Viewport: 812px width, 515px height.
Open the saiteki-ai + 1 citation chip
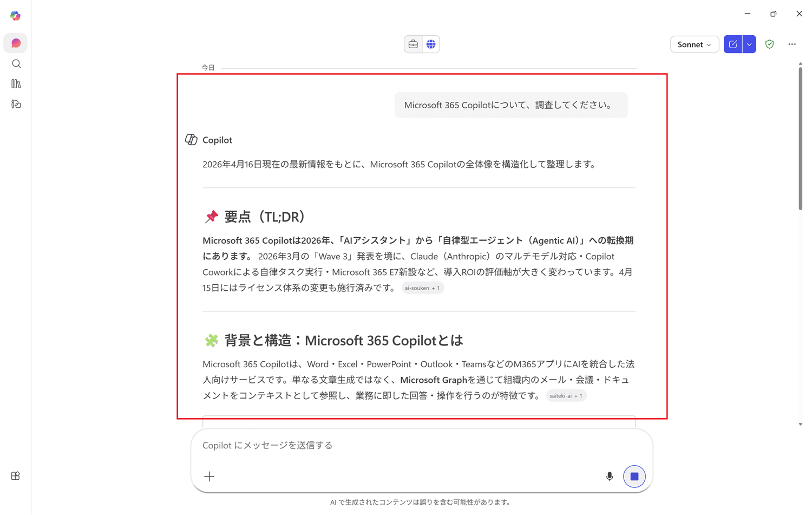pos(566,396)
